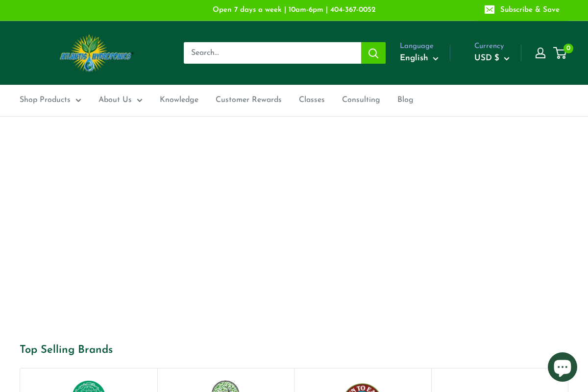Click the green search magnifier button
The width and height of the screenshot is (588, 392).
point(373,53)
